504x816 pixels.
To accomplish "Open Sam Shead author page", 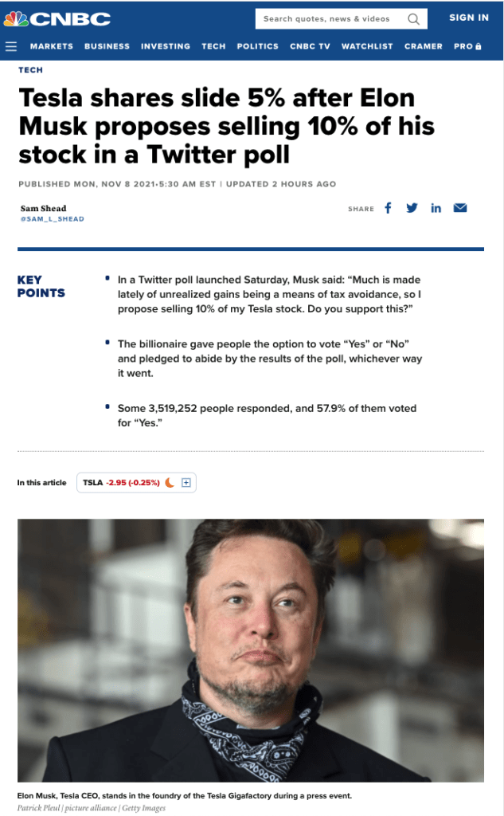I will 43,209.
